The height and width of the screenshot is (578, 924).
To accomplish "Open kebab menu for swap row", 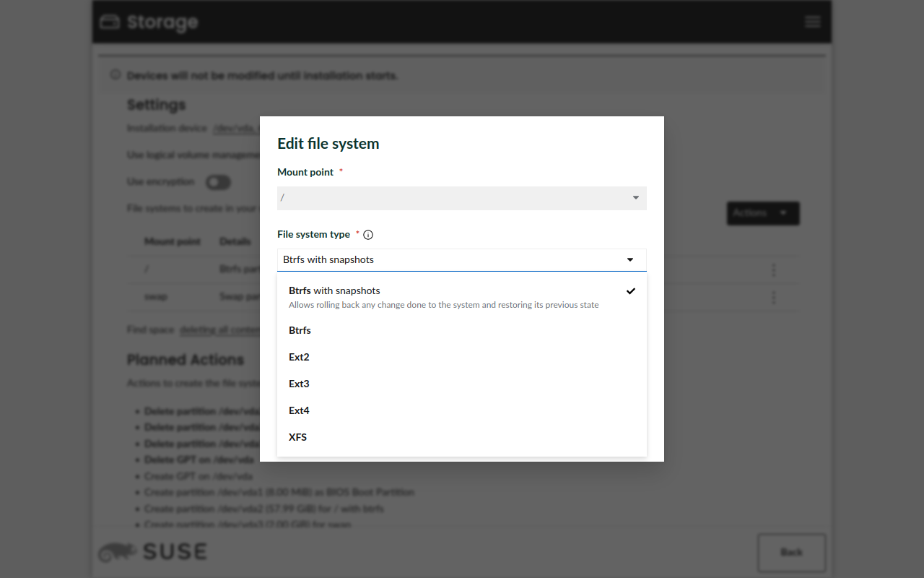I will (x=774, y=298).
